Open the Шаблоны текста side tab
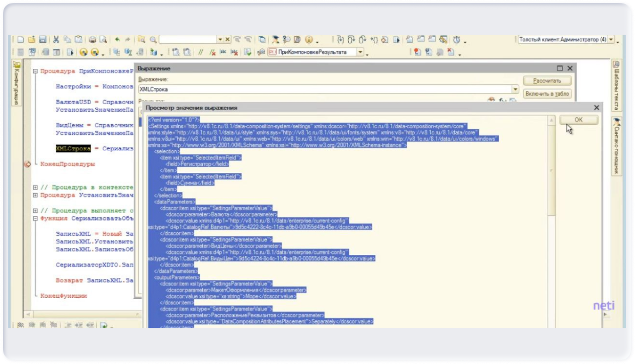 [x=615, y=85]
